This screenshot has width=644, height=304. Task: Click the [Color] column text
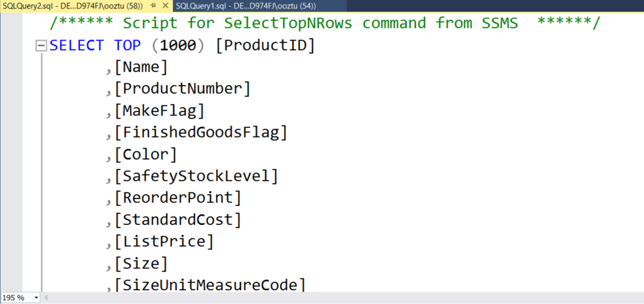click(145, 154)
